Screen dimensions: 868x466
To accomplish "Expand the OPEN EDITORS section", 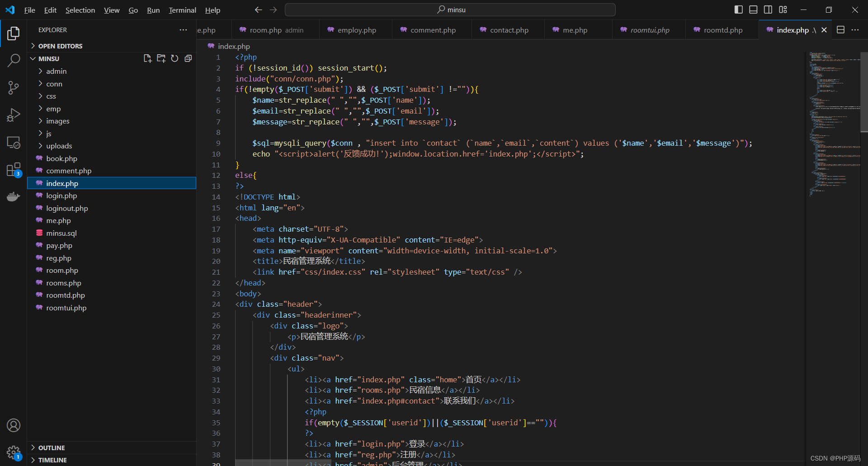I will point(111,46).
